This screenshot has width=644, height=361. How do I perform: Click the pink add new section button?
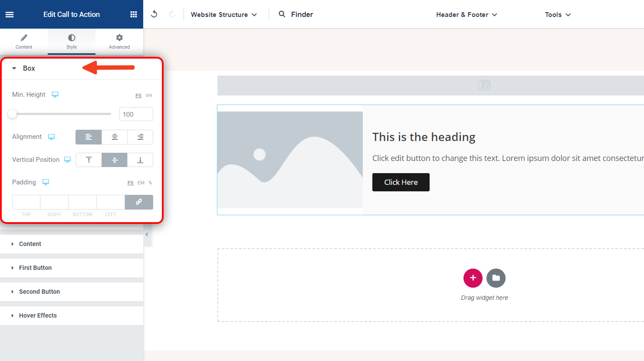point(473,278)
